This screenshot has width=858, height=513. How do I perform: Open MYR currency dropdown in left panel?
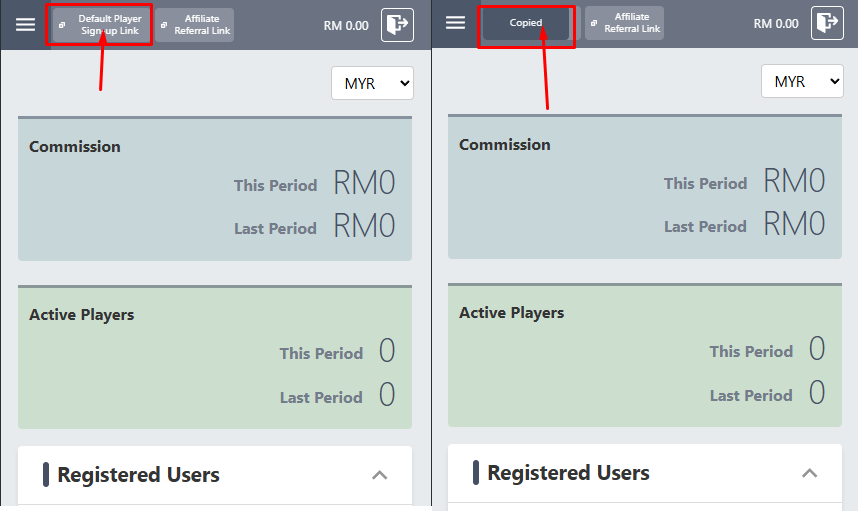[372, 83]
